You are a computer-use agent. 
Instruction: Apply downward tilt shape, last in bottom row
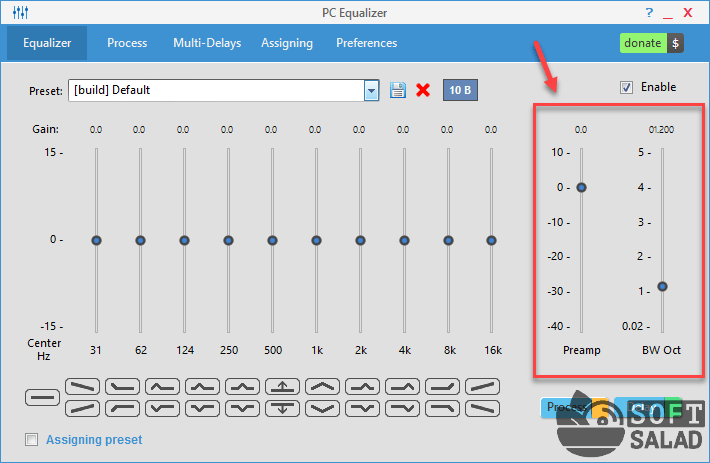coord(482,409)
